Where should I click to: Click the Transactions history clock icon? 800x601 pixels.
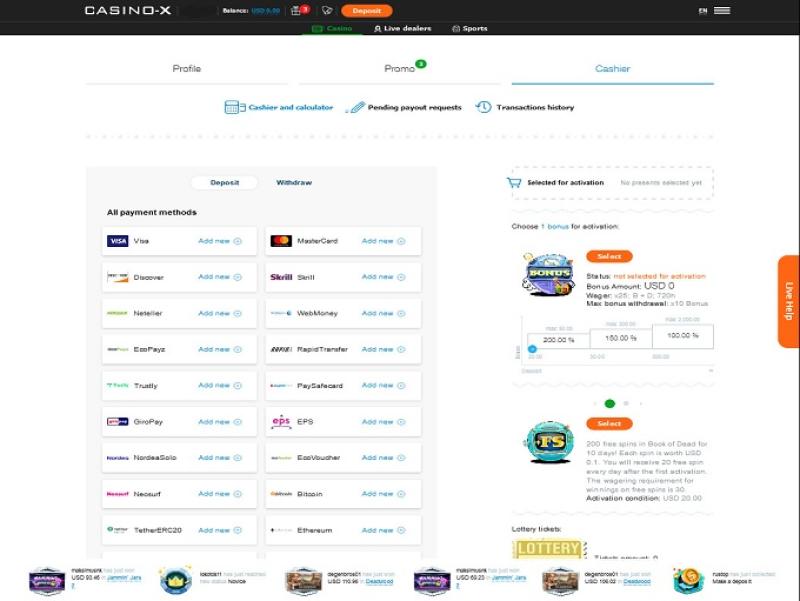pyautogui.click(x=483, y=107)
